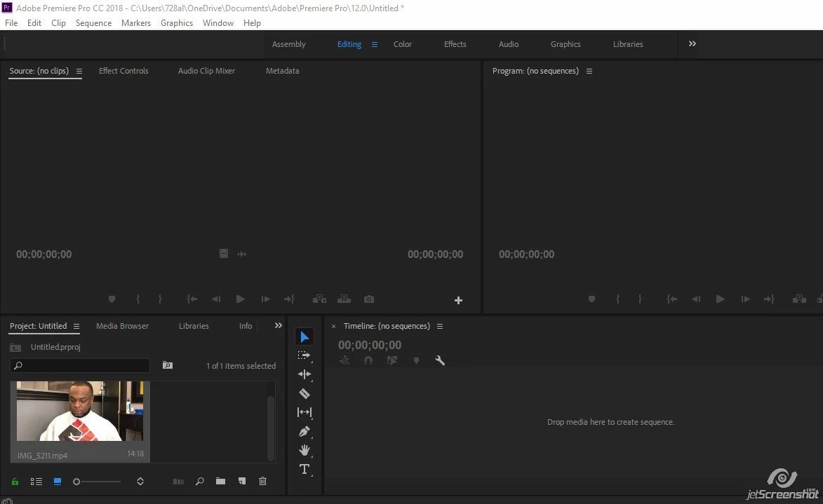
Task: Select the Track Select Forward tool
Action: (x=305, y=355)
